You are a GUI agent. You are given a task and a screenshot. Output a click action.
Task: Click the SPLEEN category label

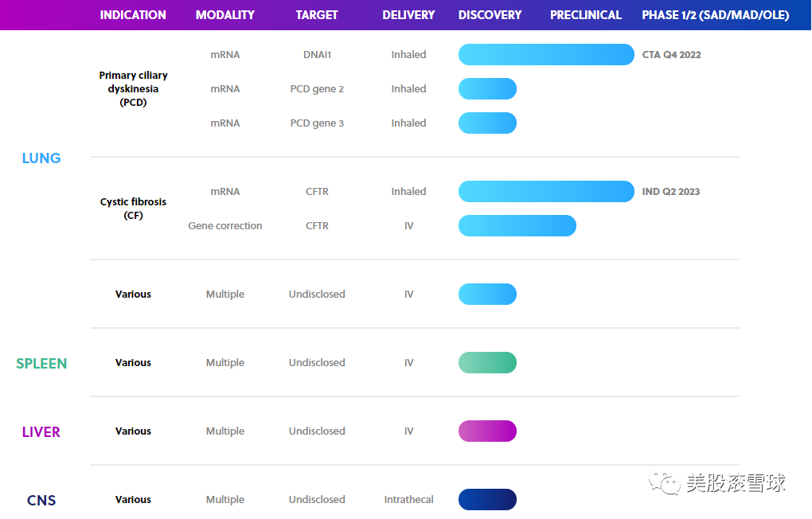click(41, 364)
